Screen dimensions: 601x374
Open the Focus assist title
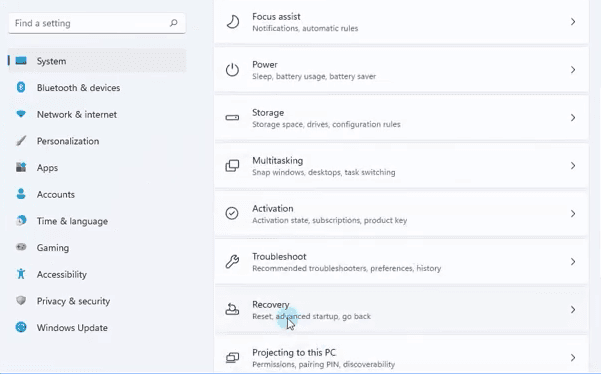(276, 16)
